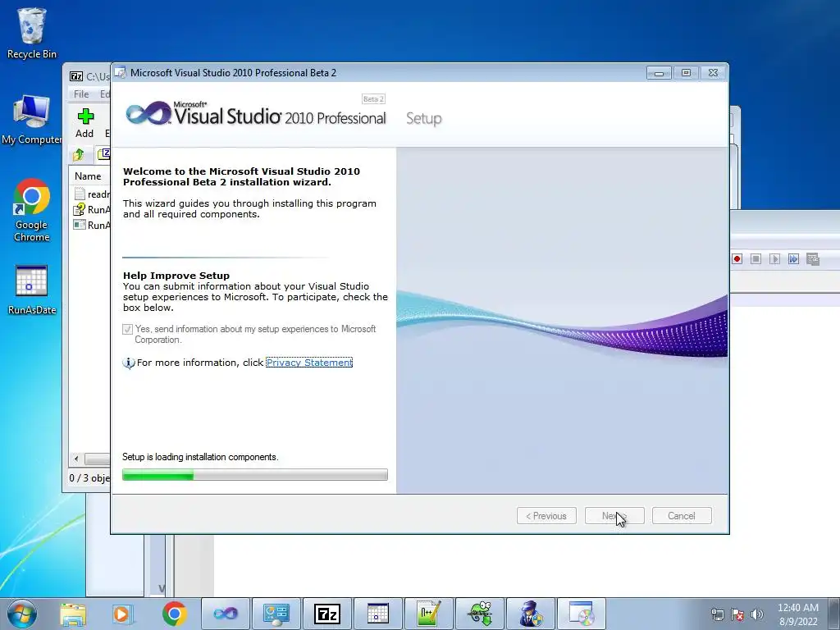
Task: Click the Setup heading text
Action: click(x=424, y=118)
